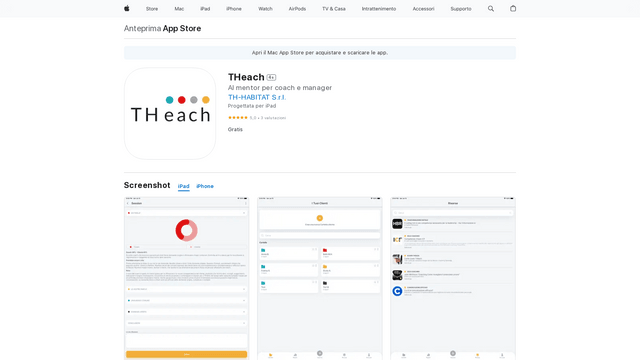This screenshot has width=640, height=360.
Task: Open the first screenshot with red donut chart
Action: pyautogui.click(x=187, y=278)
